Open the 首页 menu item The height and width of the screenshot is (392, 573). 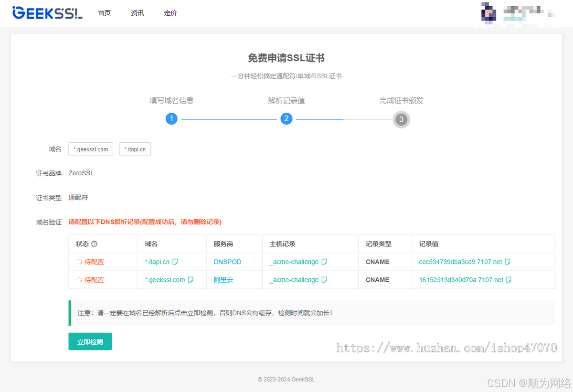point(105,13)
